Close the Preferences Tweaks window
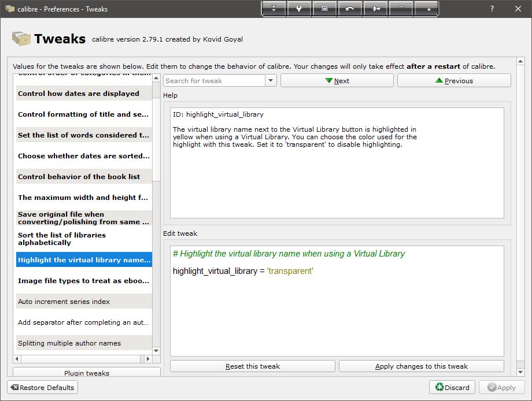This screenshot has height=401, width=532. coord(518,9)
